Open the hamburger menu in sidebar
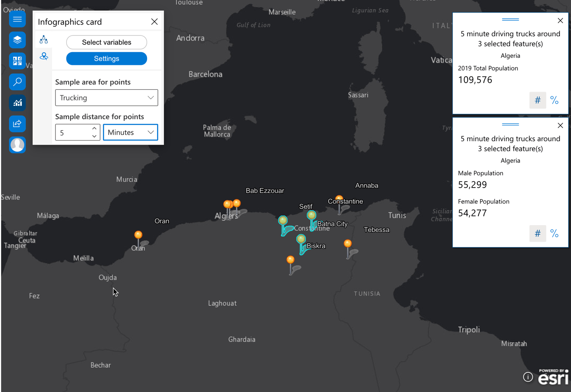571x392 pixels. click(x=17, y=19)
